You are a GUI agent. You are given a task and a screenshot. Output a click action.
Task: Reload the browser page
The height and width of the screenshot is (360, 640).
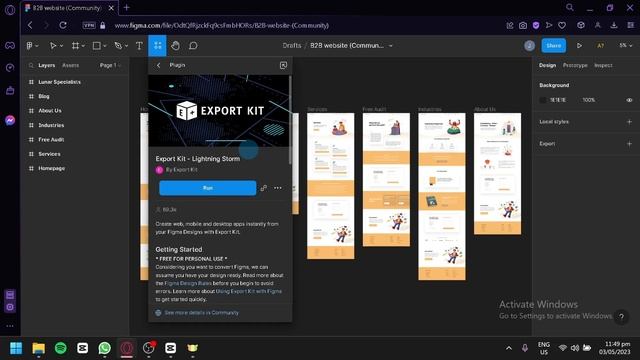point(63,25)
